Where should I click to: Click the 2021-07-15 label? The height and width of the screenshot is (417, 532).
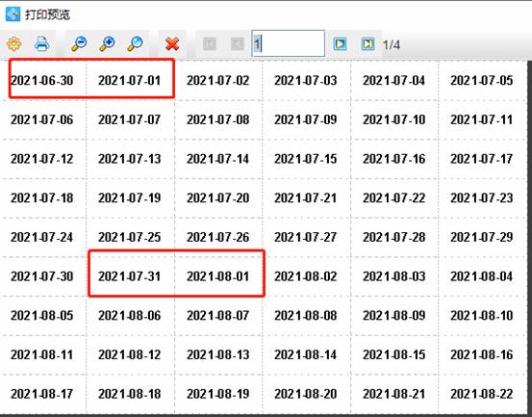tap(306, 159)
